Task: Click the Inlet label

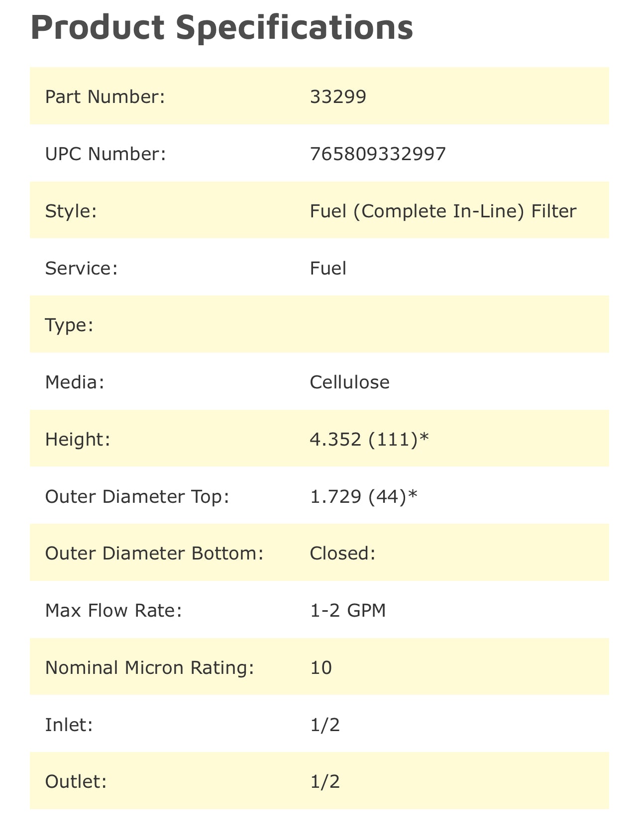Action: pos(69,725)
